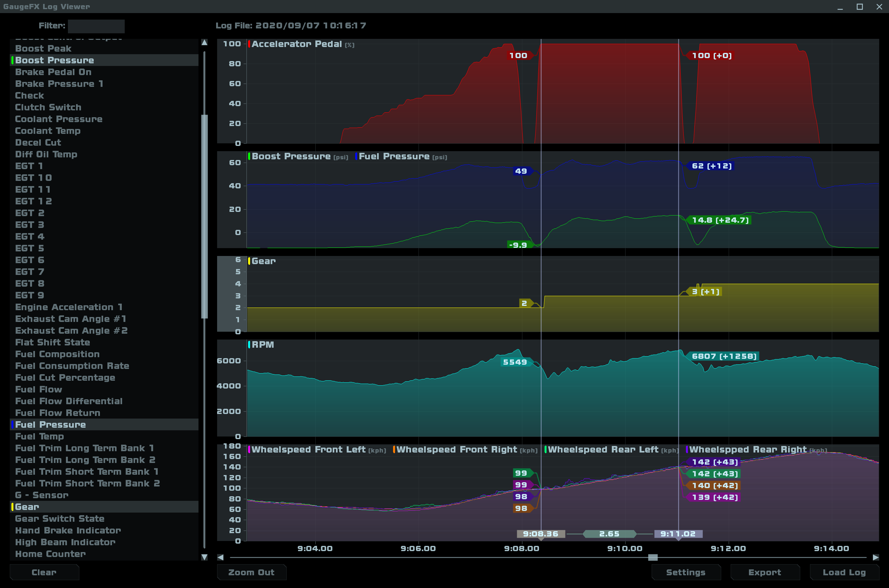Click the red Accelerator Pedal color marker
889x588 pixels.
[x=249, y=44]
